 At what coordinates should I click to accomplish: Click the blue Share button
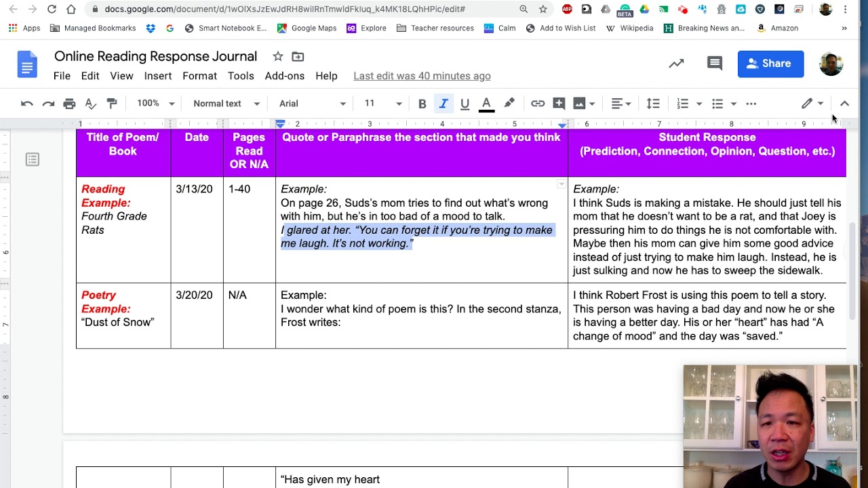(770, 64)
